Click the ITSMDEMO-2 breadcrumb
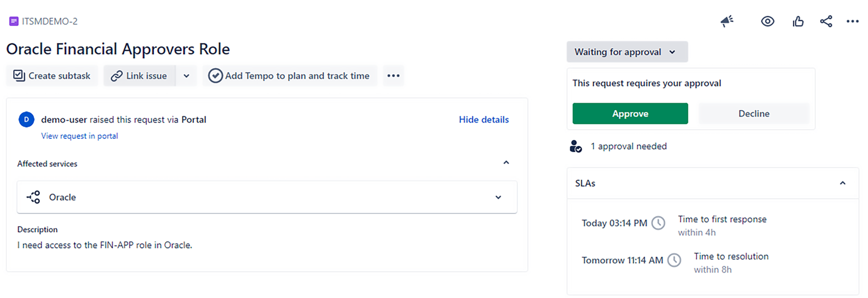Screen dimensions: 868x298 51,21
